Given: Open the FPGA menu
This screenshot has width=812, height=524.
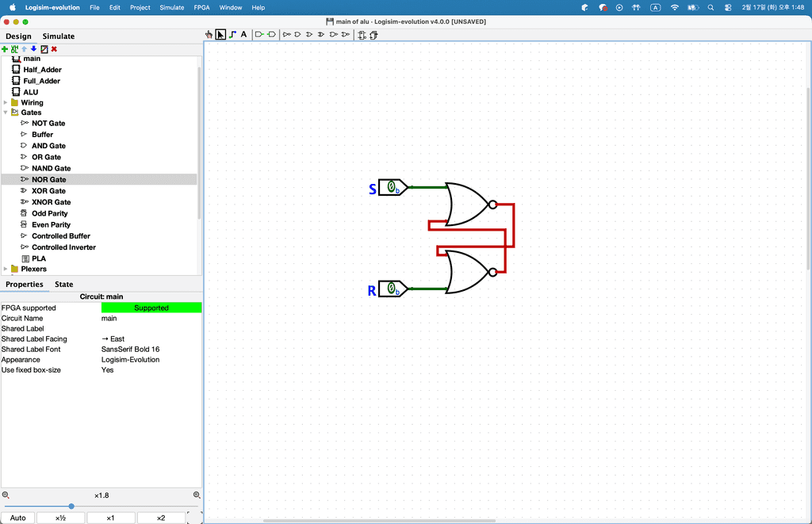Looking at the screenshot, I should (x=201, y=7).
